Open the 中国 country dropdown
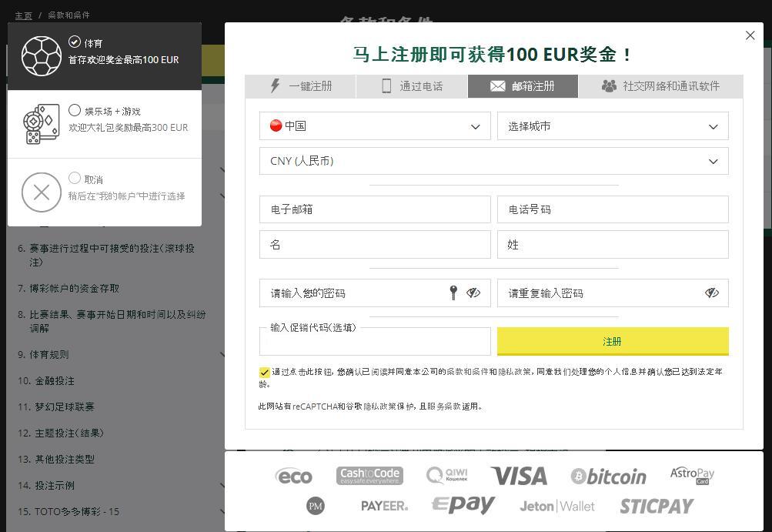 coord(375,125)
